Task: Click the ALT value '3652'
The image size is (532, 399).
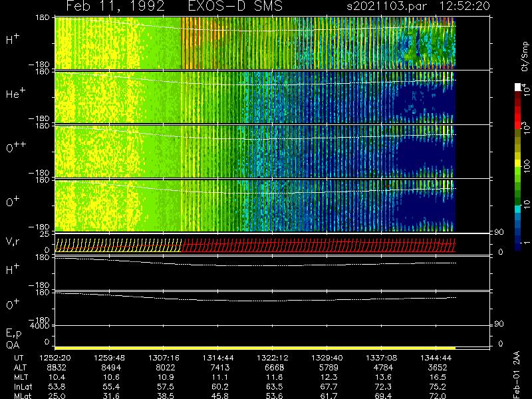Action: pyautogui.click(x=438, y=368)
